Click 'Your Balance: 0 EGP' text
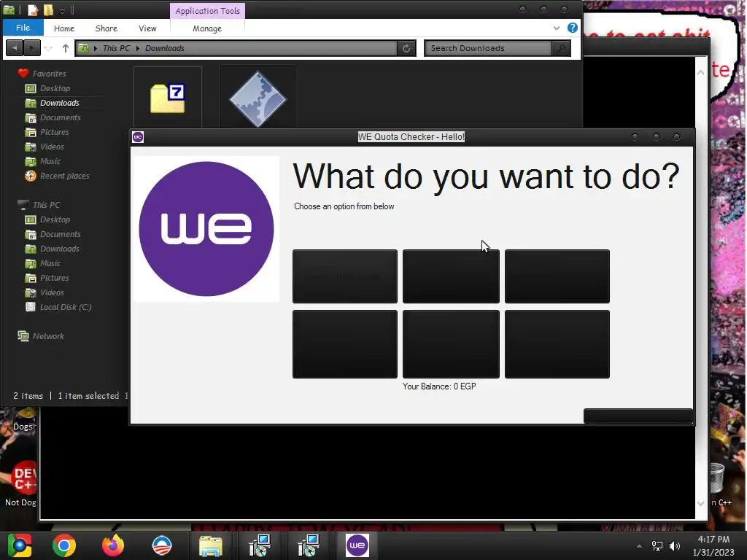The image size is (747, 560). click(439, 386)
